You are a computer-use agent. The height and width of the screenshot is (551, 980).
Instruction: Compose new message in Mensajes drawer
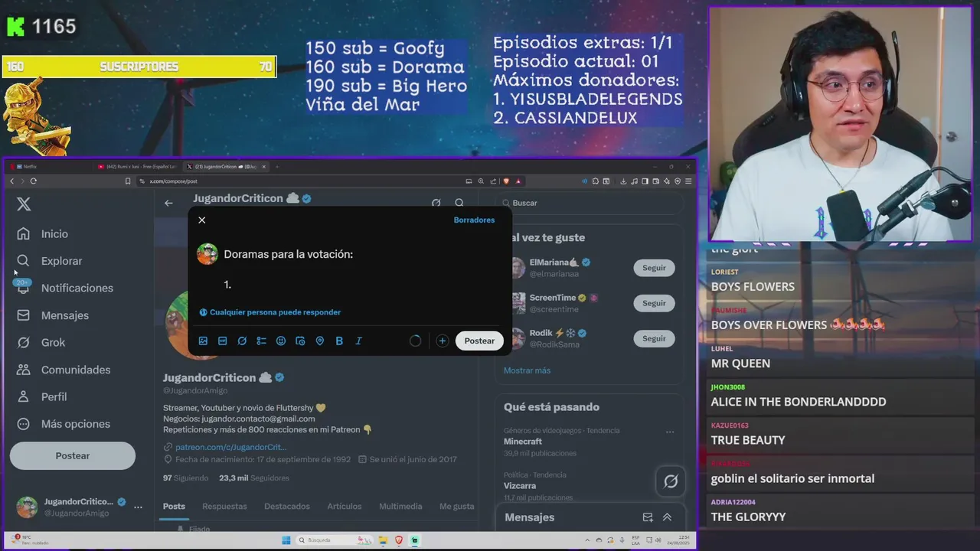648,517
